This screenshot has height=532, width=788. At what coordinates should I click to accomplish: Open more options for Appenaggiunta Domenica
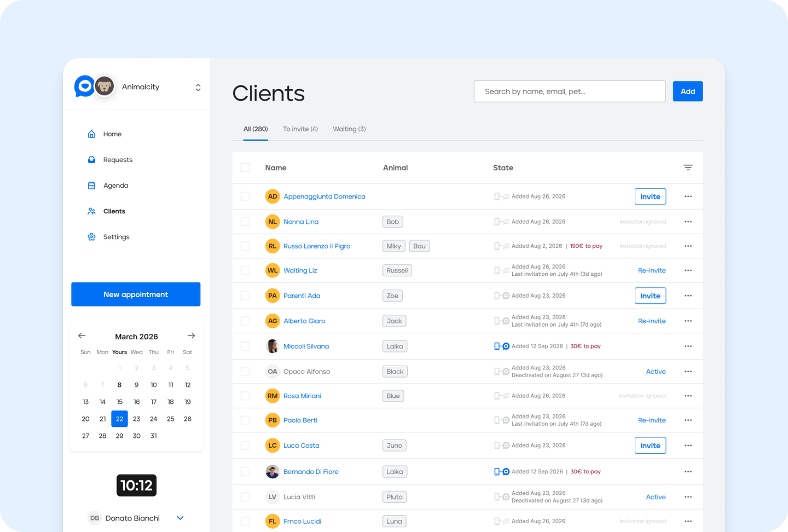pos(688,196)
